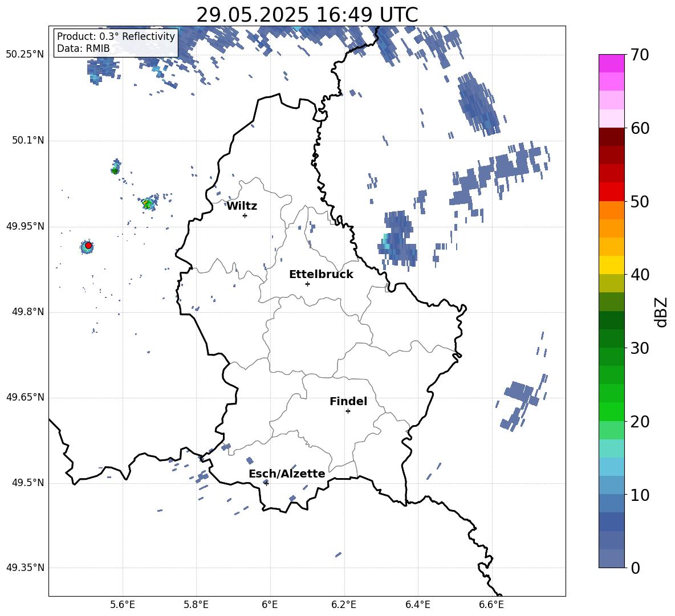Click the 49.5°N latitude label
This screenshot has height=616, width=675.
coord(29,483)
